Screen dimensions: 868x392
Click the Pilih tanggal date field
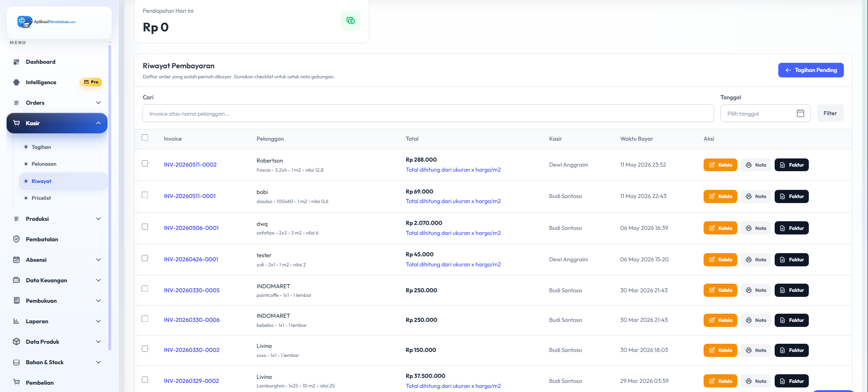tap(765, 113)
